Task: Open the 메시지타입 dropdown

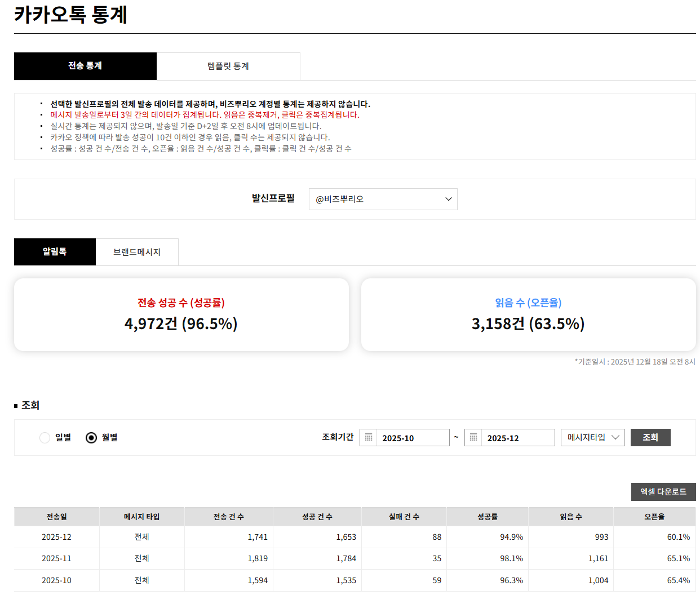Action: click(x=592, y=438)
